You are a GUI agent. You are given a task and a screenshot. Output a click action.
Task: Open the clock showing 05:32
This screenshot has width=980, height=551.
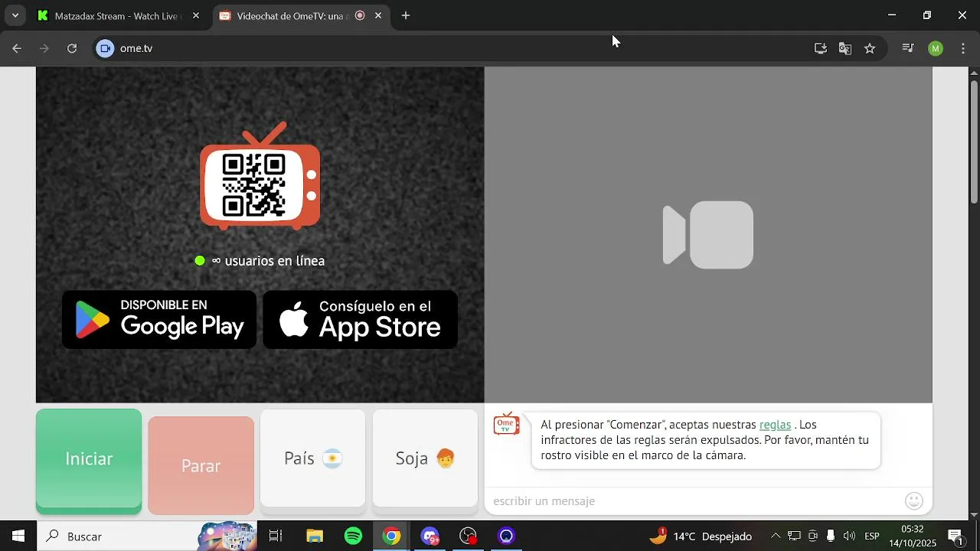[913, 536]
